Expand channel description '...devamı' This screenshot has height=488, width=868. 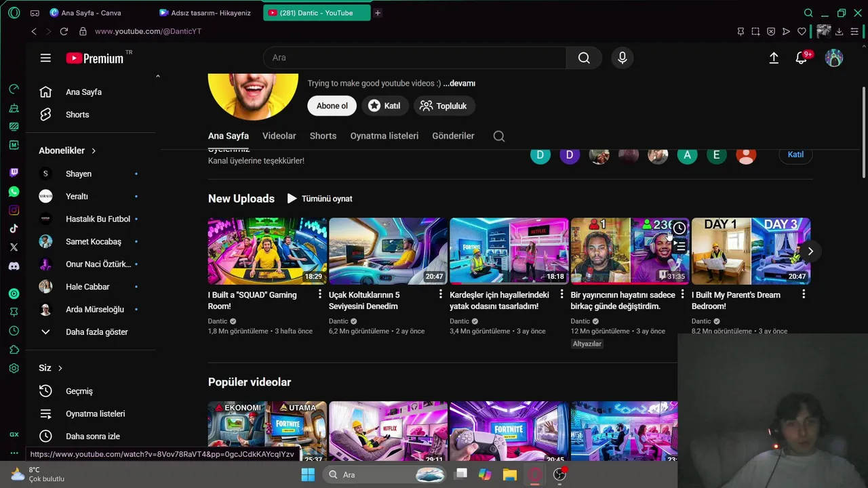(459, 83)
